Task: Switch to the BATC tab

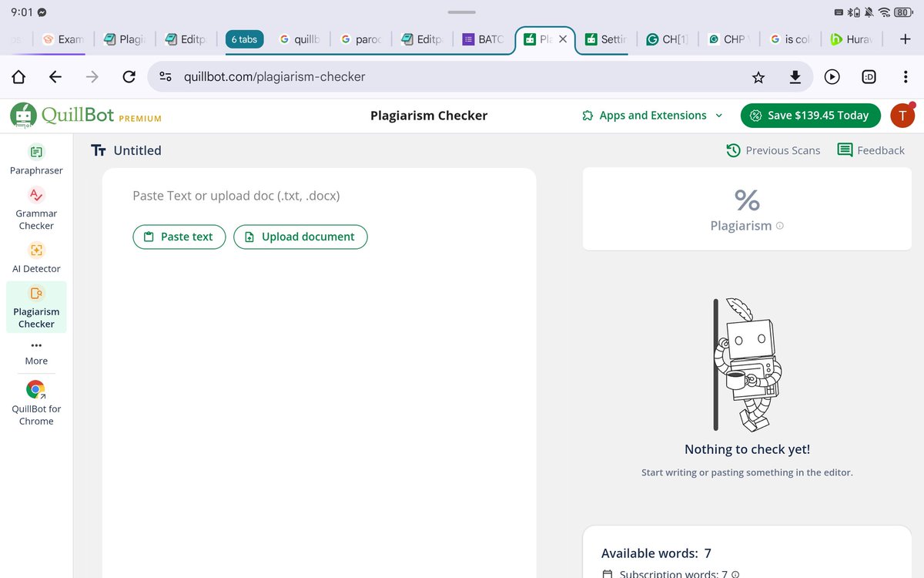Action: point(484,39)
